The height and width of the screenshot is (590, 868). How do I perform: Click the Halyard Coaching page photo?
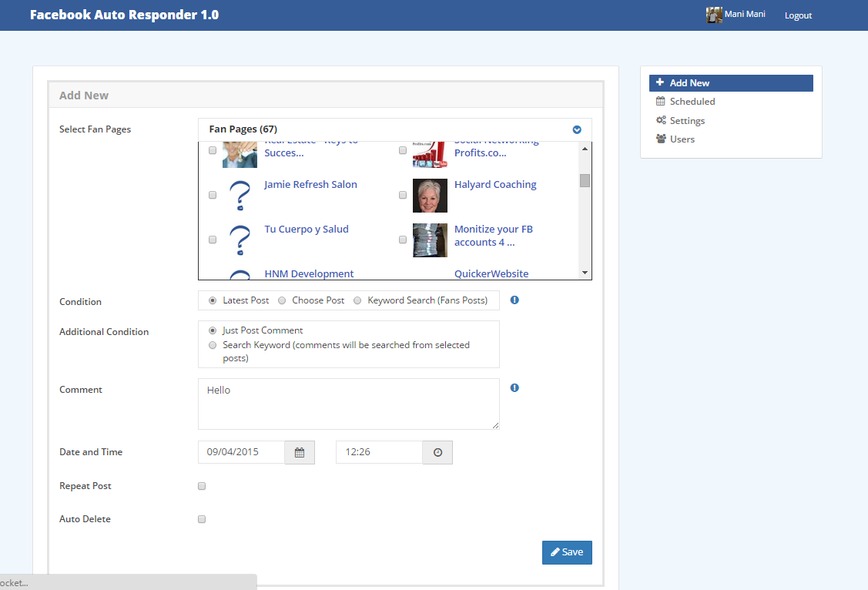pos(430,196)
